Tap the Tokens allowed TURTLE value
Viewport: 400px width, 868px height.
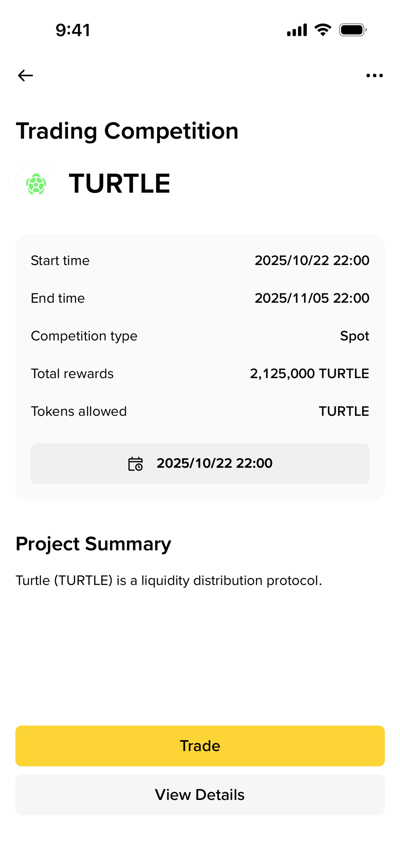coord(344,411)
